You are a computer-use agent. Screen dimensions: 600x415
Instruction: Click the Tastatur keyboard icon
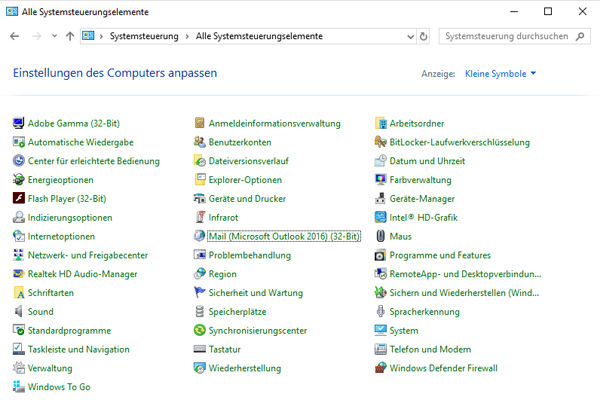(199, 349)
